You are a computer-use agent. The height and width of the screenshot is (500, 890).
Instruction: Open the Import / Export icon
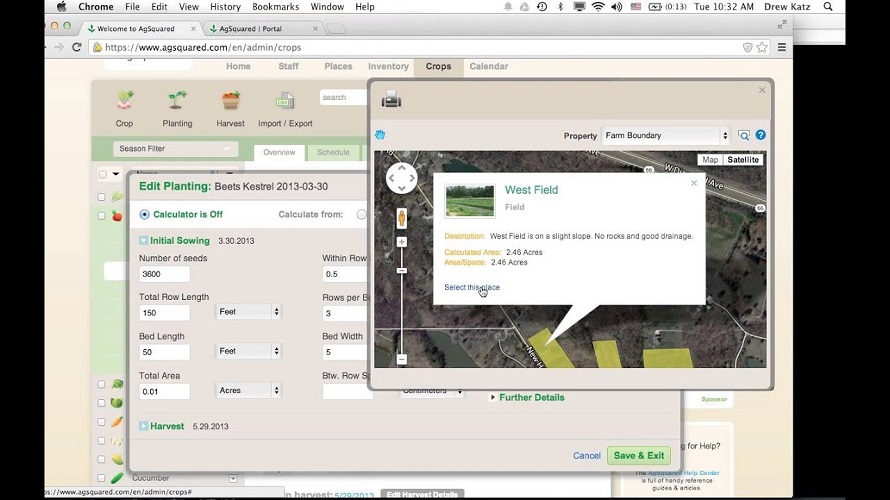[x=285, y=101]
